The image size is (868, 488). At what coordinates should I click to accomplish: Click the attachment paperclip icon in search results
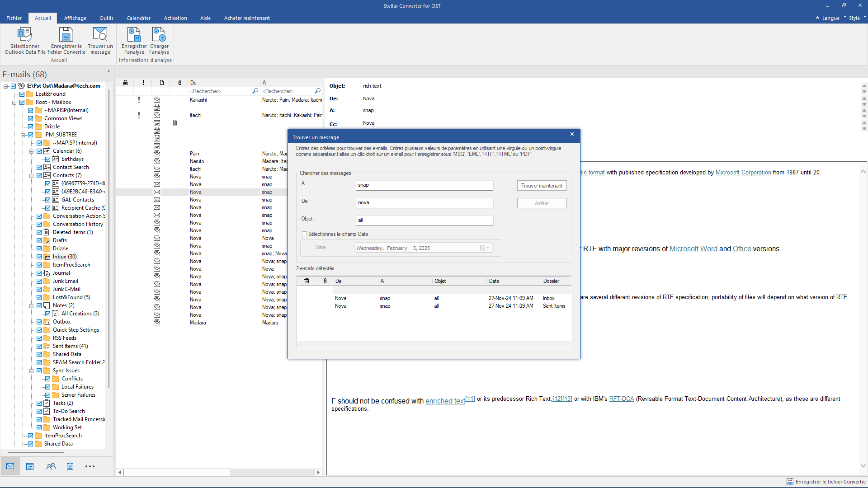click(324, 281)
